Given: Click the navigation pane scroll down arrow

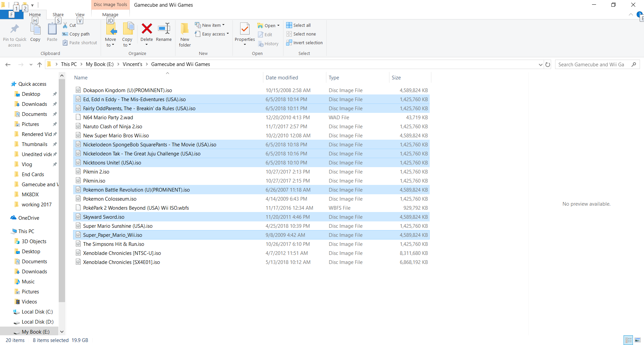Looking at the screenshot, I should pyautogui.click(x=62, y=332).
